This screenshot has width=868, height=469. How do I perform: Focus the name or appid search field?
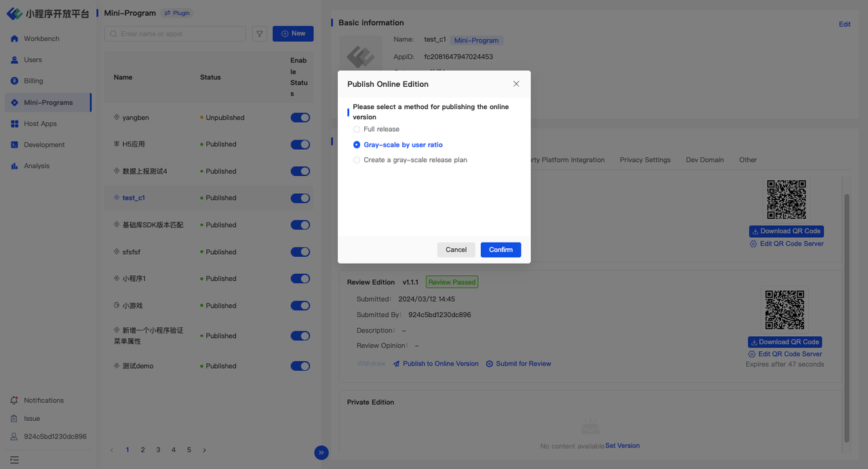click(x=175, y=34)
